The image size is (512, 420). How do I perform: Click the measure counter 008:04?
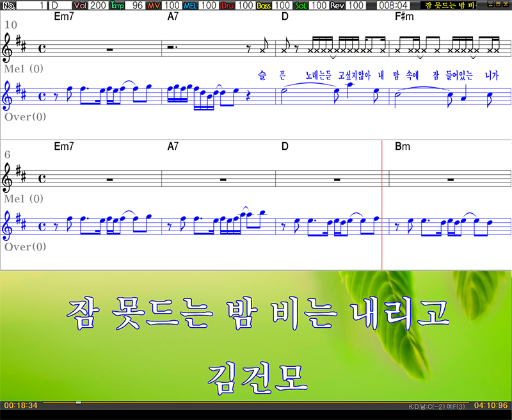coord(394,5)
